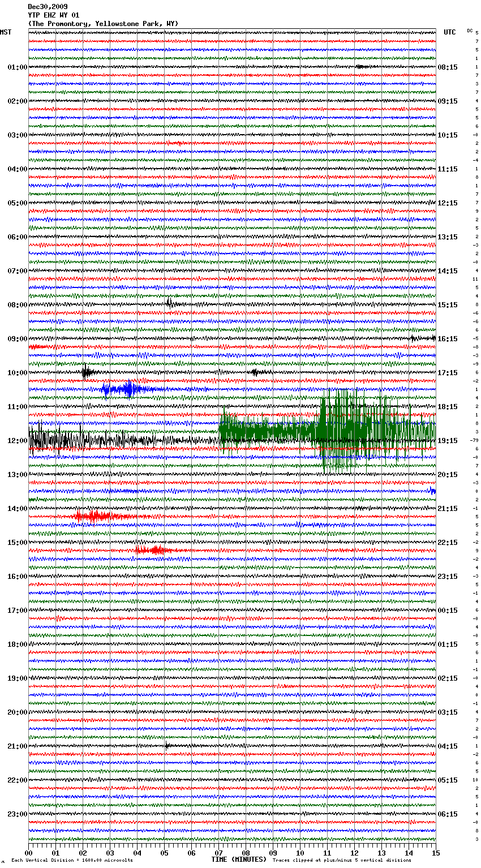The height and width of the screenshot is (868, 481).
Task: Click the '08:00' MST time label
Action: pyautogui.click(x=18, y=305)
